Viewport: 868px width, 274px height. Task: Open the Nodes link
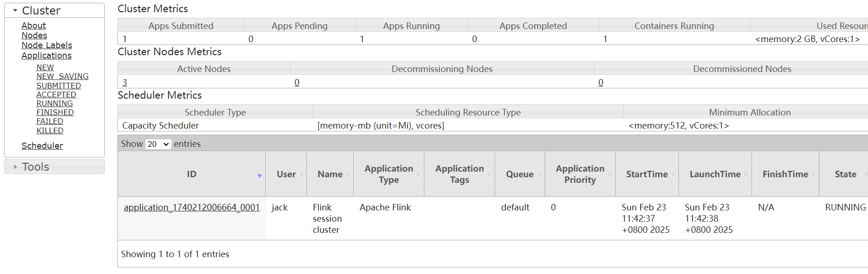coord(34,35)
